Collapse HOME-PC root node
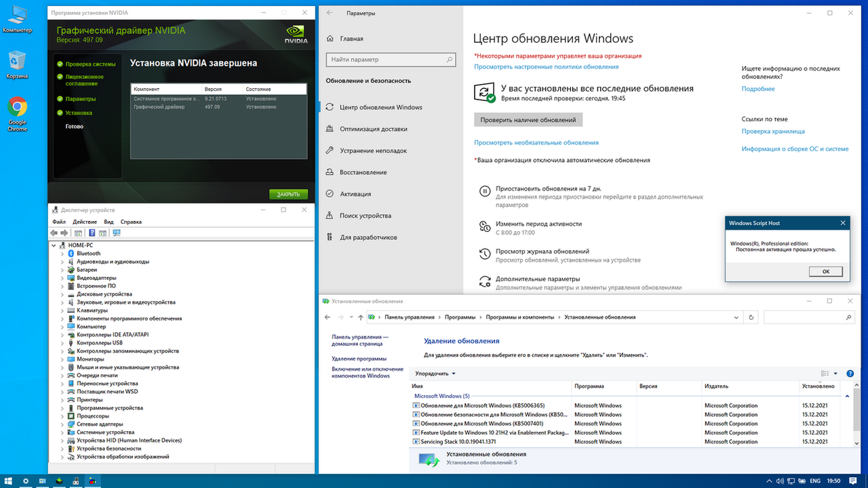This screenshot has width=868, height=488. coord(54,245)
